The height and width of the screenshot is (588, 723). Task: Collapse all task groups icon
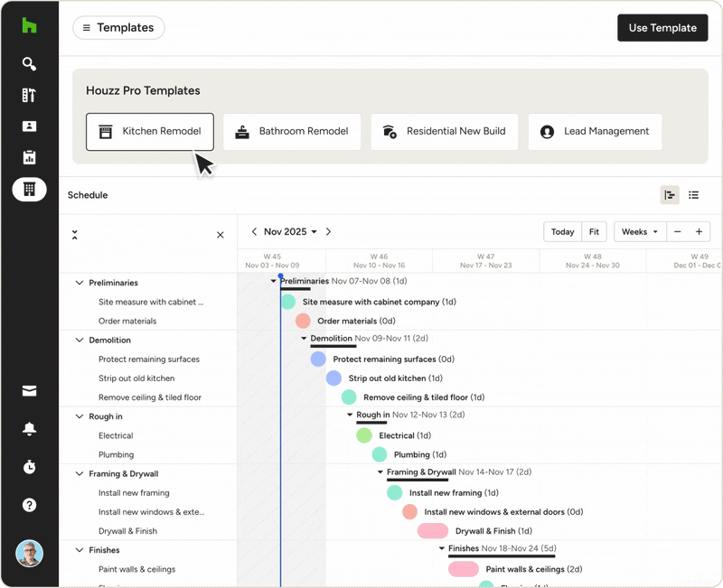(x=74, y=235)
